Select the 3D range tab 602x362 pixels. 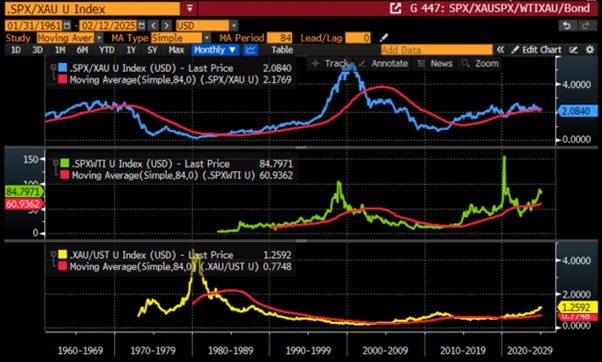pyautogui.click(x=38, y=50)
